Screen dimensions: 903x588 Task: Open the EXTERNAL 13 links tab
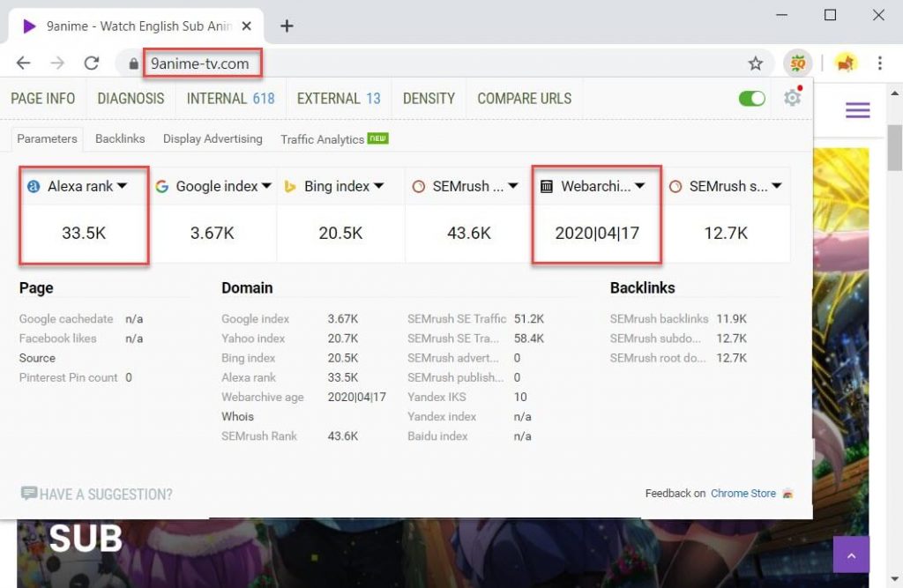tap(339, 99)
